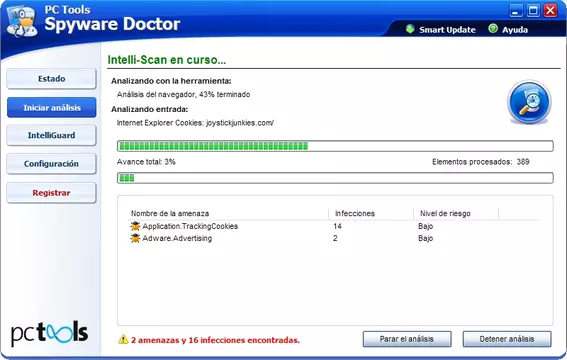Click 'Análisis del navegador, 43% terminado' text
567x360 pixels.
pos(183,94)
